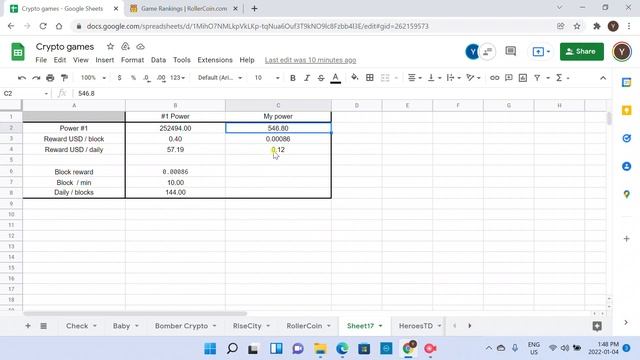640x360 pixels.
Task: Decrease decimal places button
Action: tap(147, 78)
